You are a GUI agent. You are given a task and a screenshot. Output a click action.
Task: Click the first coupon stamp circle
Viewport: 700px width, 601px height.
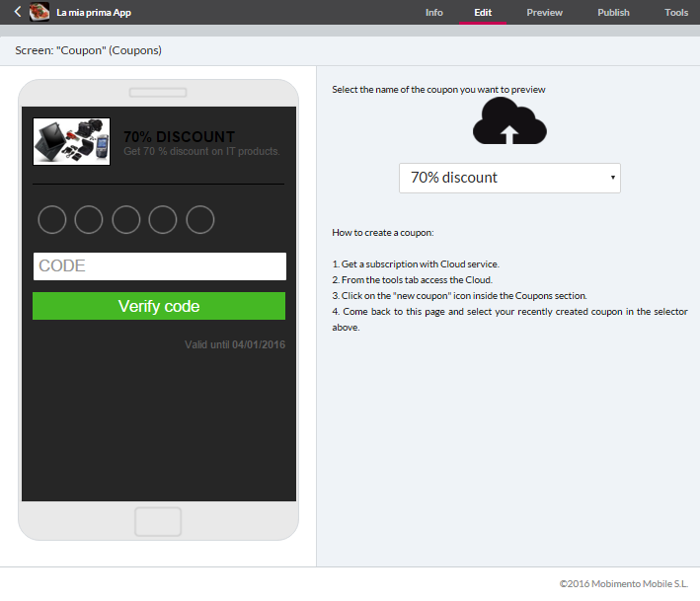tap(52, 219)
